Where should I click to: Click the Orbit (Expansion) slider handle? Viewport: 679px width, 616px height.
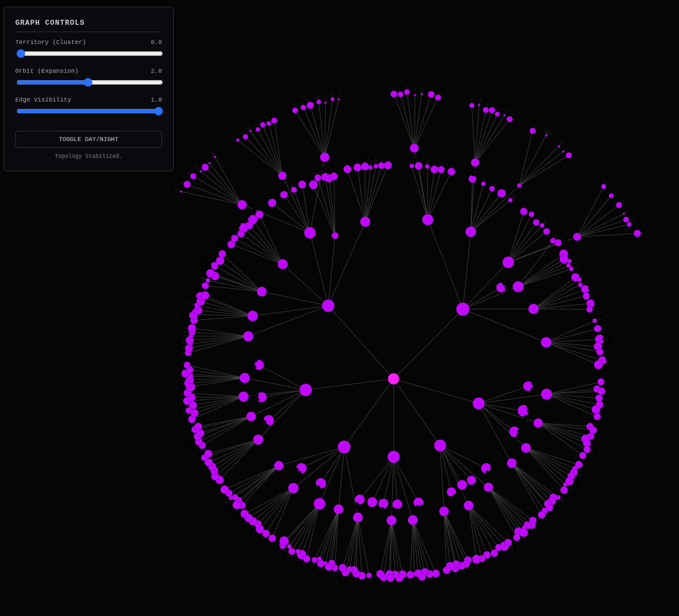[88, 82]
